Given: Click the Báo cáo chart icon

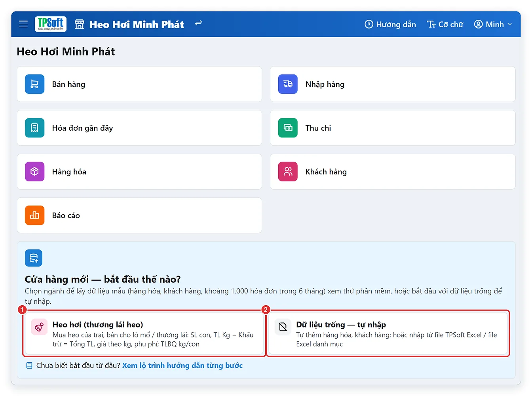Looking at the screenshot, I should [35, 215].
